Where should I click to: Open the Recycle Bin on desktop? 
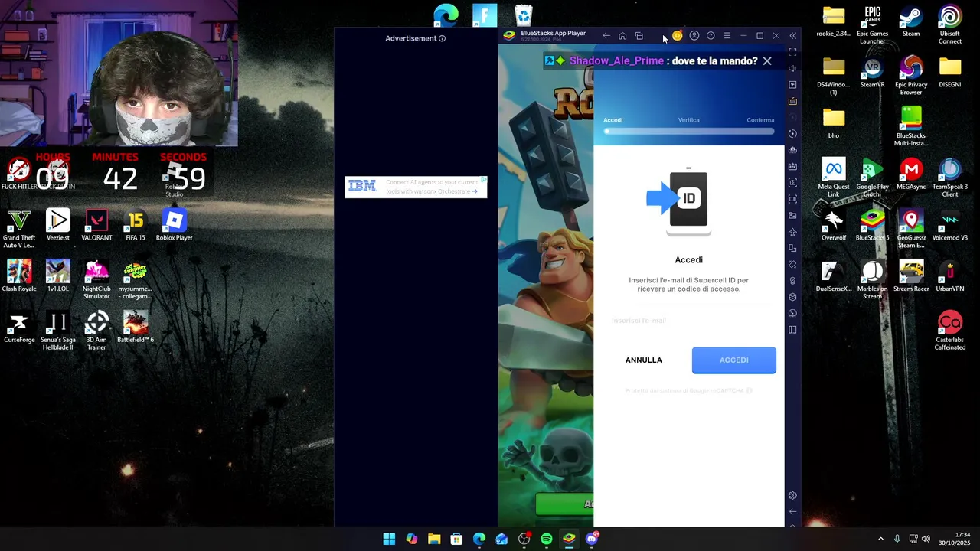coord(524,15)
